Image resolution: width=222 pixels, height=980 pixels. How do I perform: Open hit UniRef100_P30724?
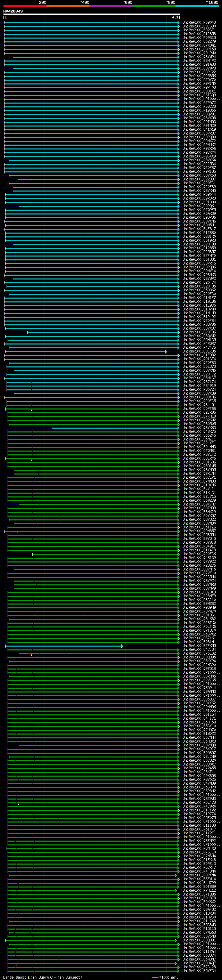[x=199, y=390]
